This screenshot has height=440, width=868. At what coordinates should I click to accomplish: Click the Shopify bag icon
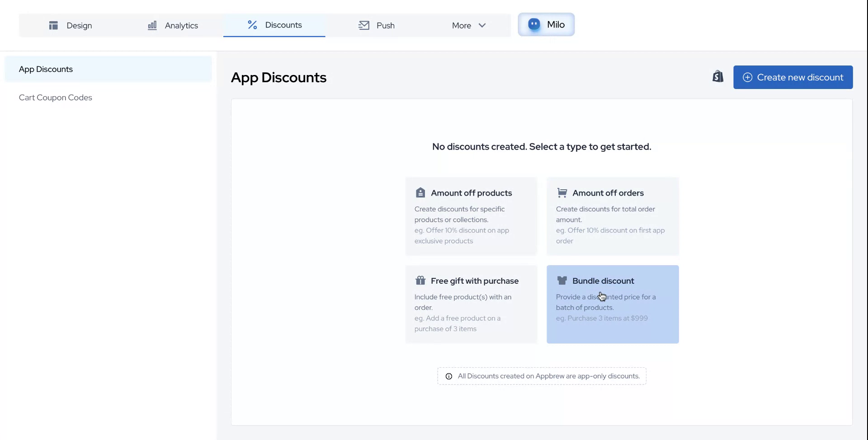[718, 77]
